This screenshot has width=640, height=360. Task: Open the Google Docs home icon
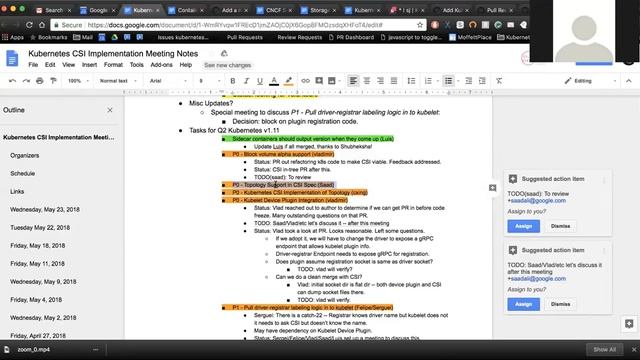pyautogui.click(x=12, y=58)
